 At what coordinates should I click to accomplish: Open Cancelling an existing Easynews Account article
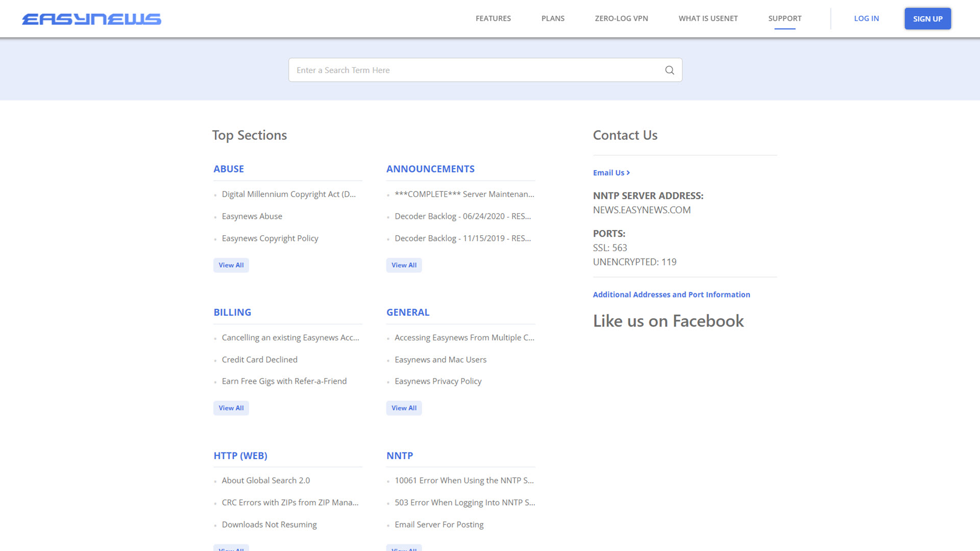click(x=290, y=338)
